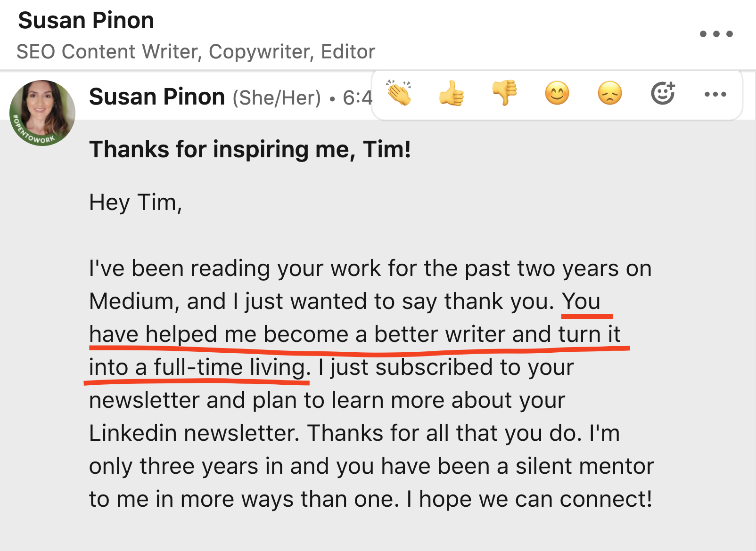Image resolution: width=756 pixels, height=551 pixels.
Task: Click the subject 'Thanks for inspiring me, Tim!'
Action: coord(250,150)
